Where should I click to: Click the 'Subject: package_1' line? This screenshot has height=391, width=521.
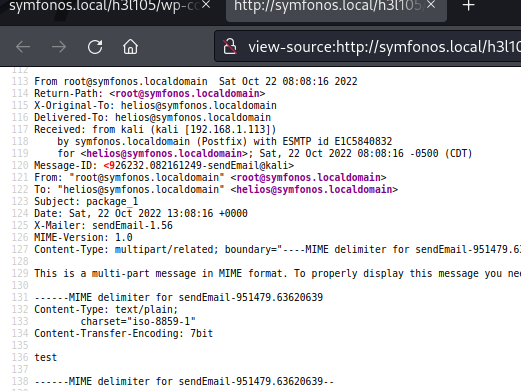coord(86,201)
